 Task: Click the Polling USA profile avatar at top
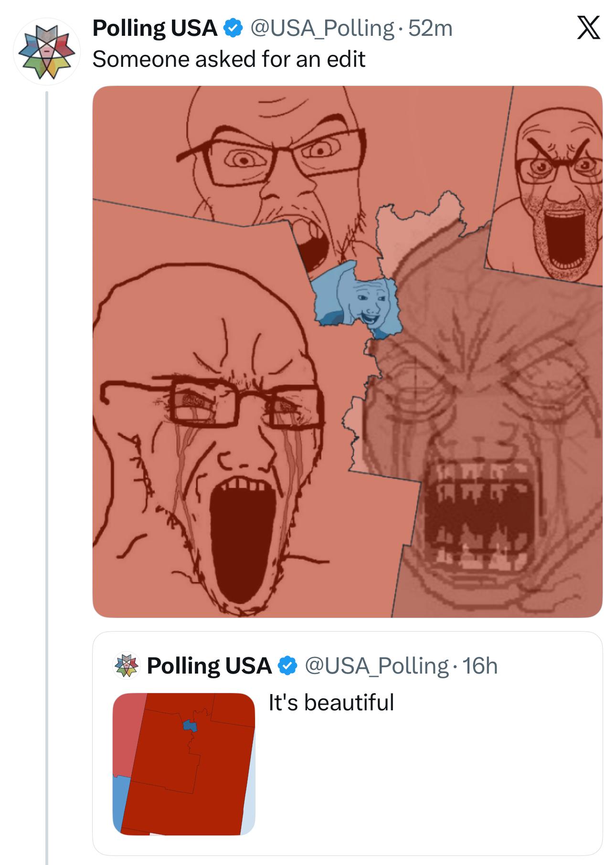(46, 51)
